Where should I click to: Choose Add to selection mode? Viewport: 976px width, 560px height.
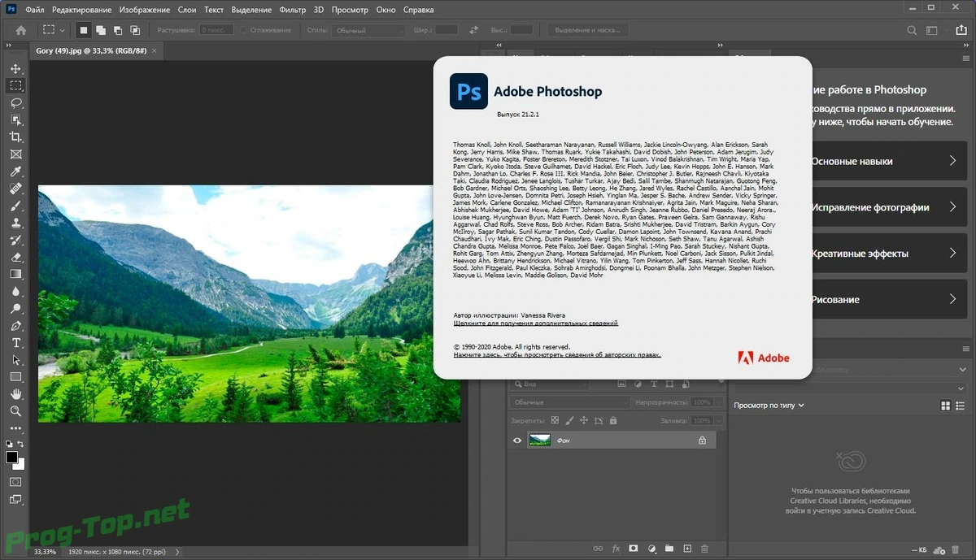coord(101,30)
